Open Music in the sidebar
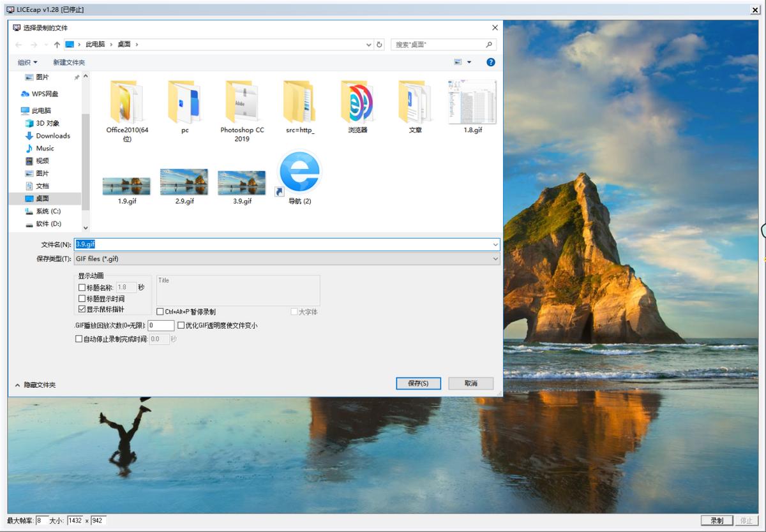Viewport: 766px width, 532px height. pos(45,148)
